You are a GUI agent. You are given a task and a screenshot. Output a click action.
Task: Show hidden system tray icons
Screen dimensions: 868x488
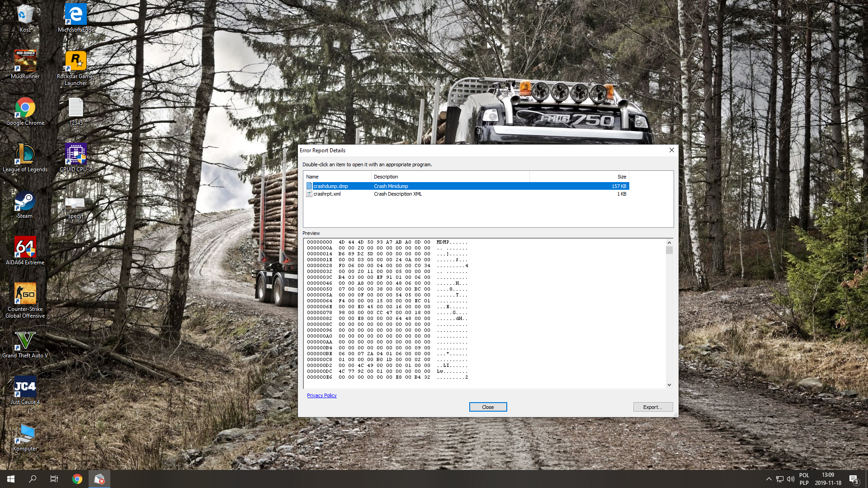(x=769, y=479)
